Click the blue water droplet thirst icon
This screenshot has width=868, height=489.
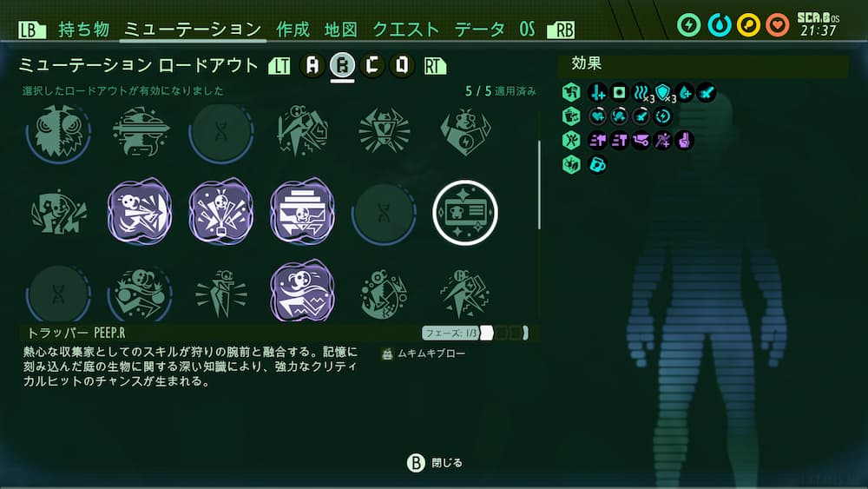tap(719, 25)
